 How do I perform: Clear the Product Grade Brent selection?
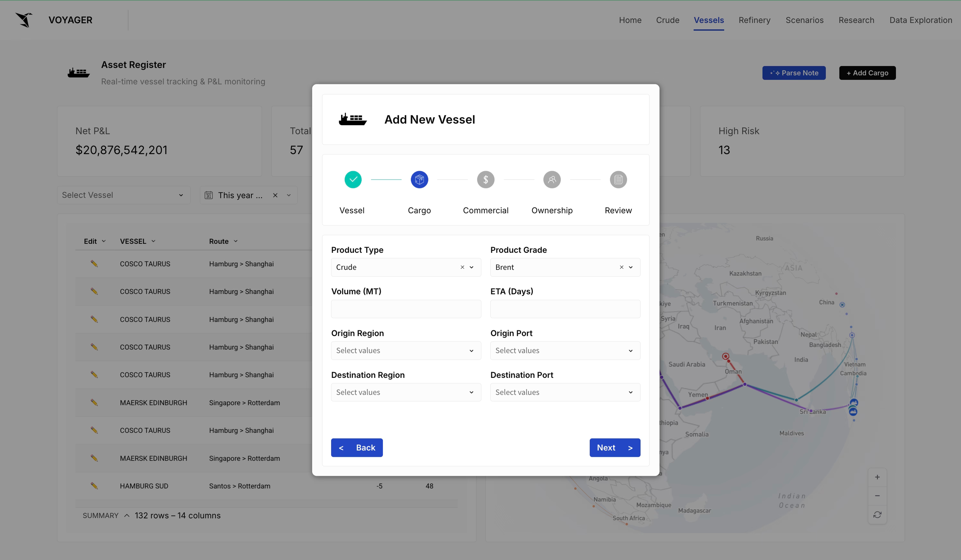click(x=621, y=267)
